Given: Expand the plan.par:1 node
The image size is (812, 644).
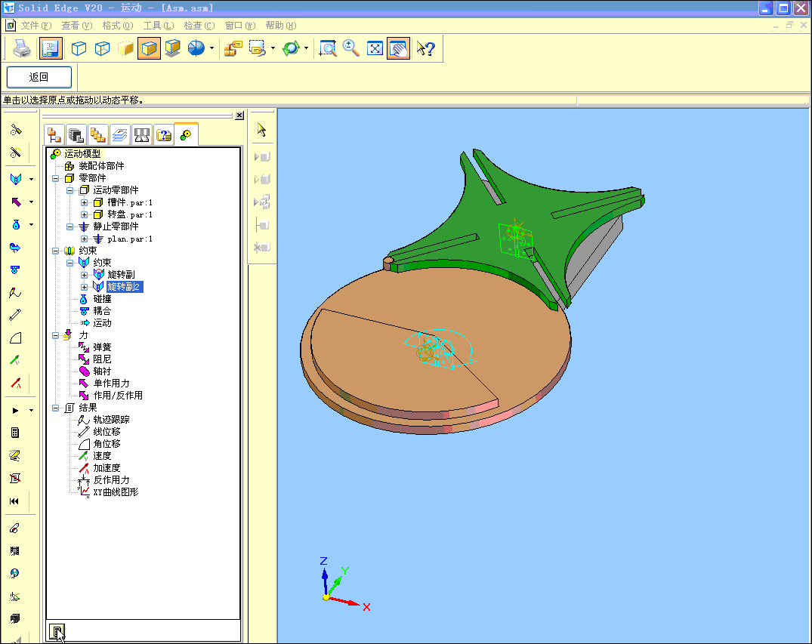Looking at the screenshot, I should coord(84,239).
